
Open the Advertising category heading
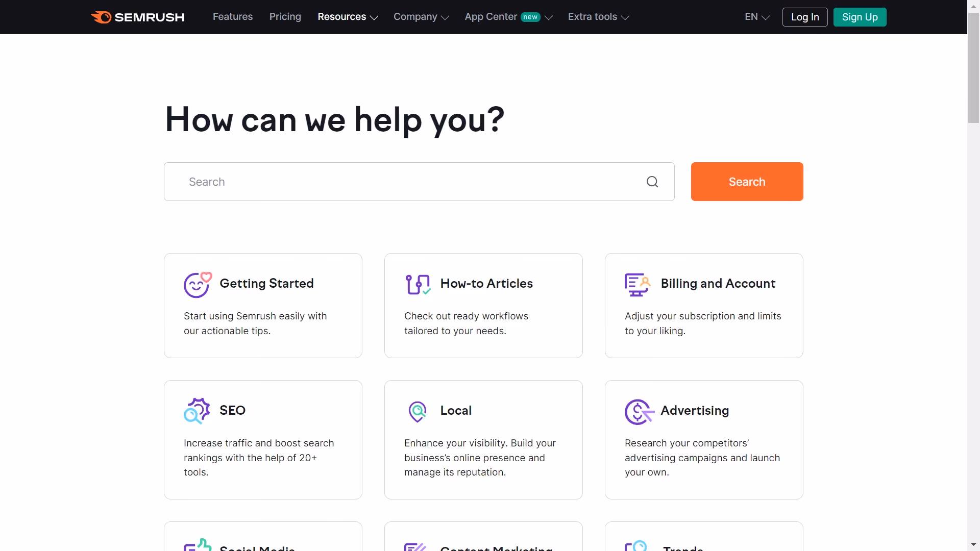point(695,411)
